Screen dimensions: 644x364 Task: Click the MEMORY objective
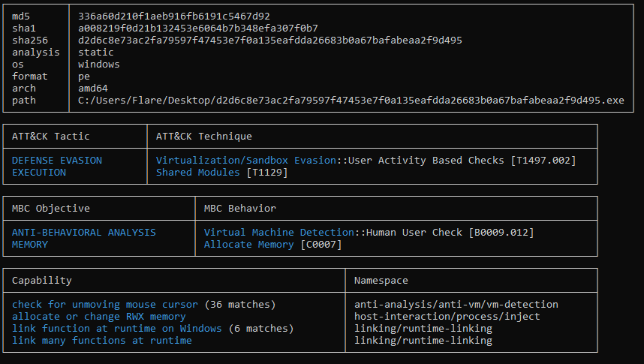click(x=29, y=244)
